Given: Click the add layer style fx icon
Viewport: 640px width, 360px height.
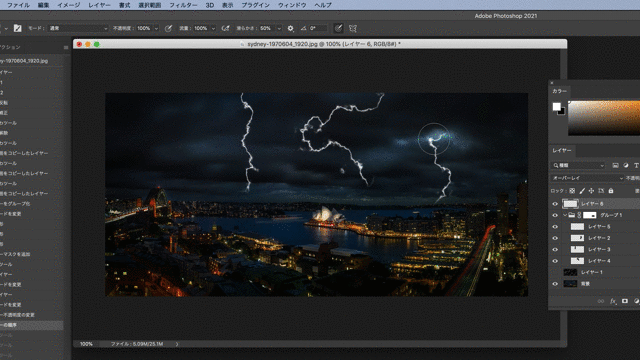Looking at the screenshot, I should (x=613, y=301).
